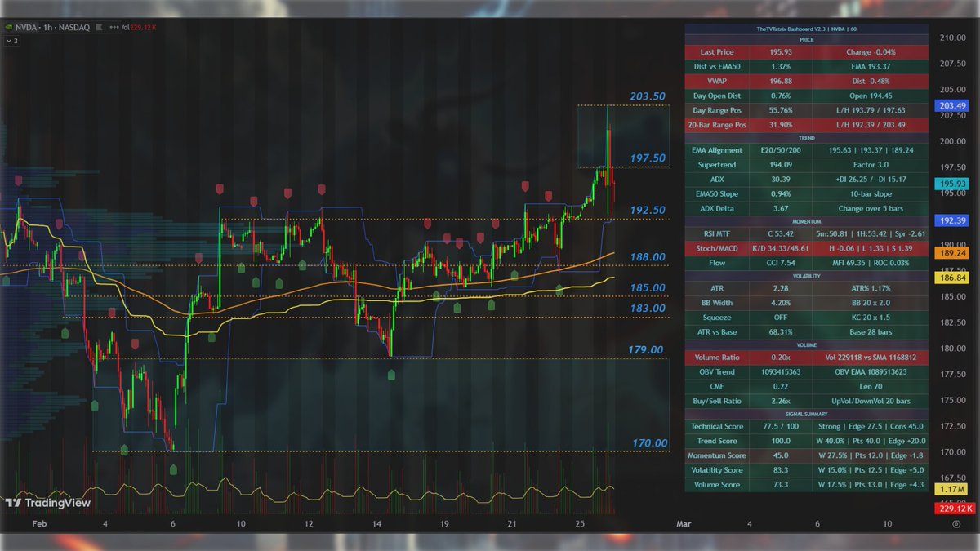The height and width of the screenshot is (551, 980).
Task: Open the flag marker beside NASDAQ
Action: point(99,27)
